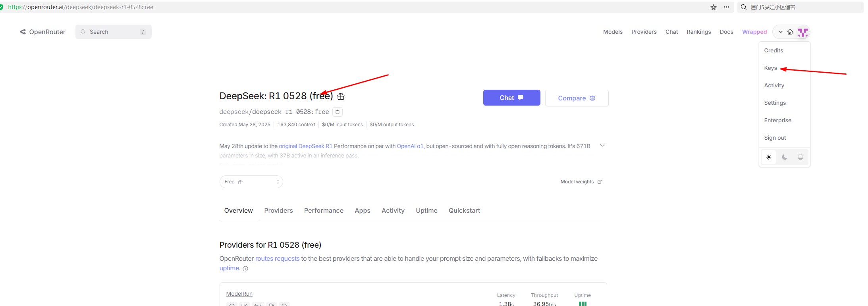Click the Compare button
Image resolution: width=868 pixels, height=306 pixels.
pos(577,98)
